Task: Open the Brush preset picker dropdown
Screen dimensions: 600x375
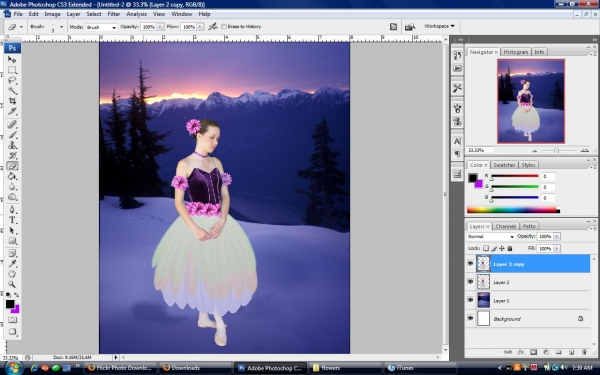Action: click(61, 27)
